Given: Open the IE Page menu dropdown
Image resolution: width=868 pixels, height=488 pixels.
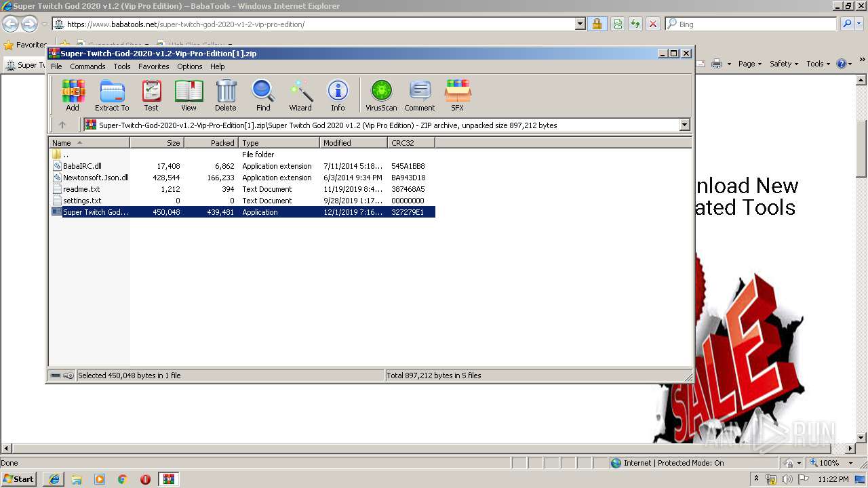Looking at the screenshot, I should tap(750, 64).
